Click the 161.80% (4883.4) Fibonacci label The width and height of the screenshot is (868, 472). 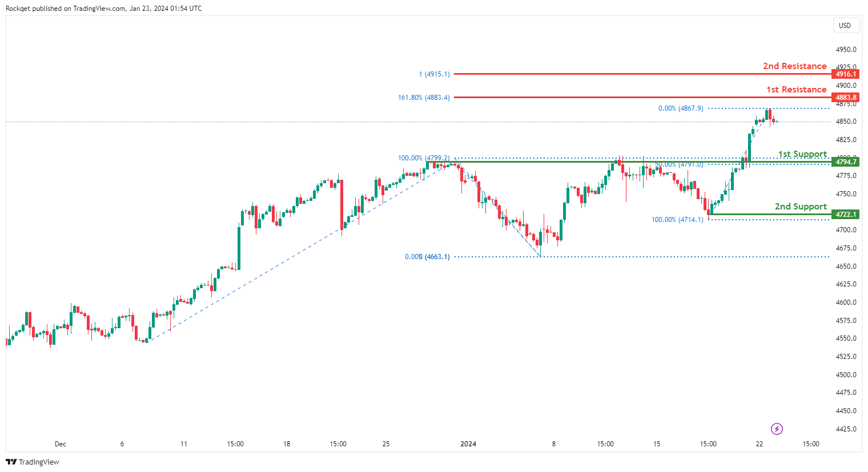point(424,98)
